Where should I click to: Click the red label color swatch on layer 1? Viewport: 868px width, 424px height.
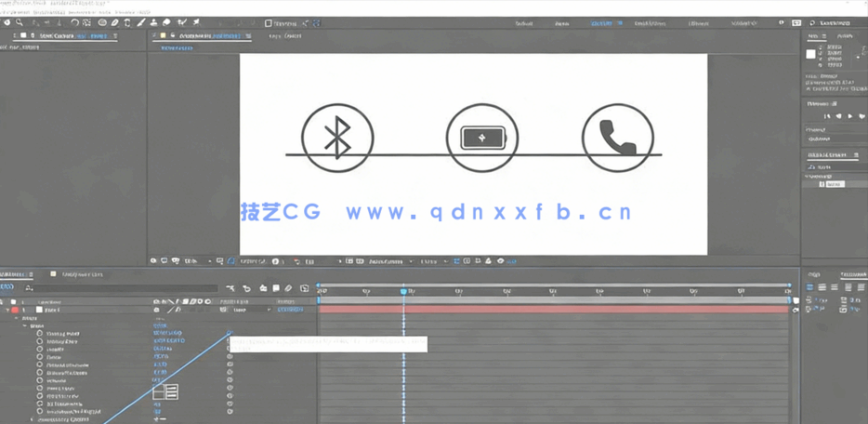(15, 310)
